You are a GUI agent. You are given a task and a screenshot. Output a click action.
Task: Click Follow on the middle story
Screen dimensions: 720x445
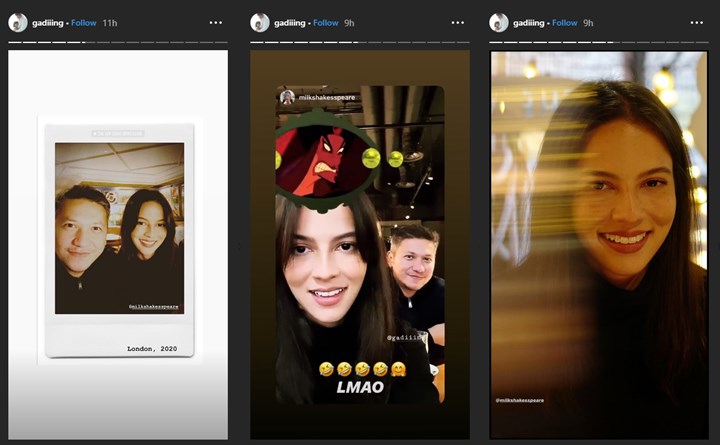click(x=325, y=22)
